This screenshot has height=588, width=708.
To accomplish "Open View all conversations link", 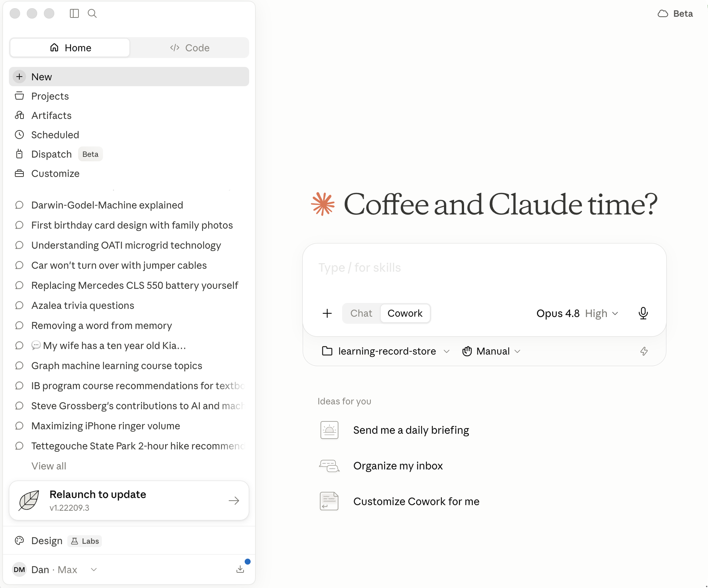I will (49, 466).
